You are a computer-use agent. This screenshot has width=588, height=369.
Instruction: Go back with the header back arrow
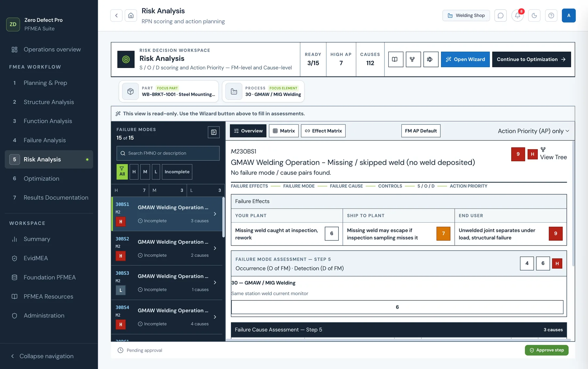point(116,15)
